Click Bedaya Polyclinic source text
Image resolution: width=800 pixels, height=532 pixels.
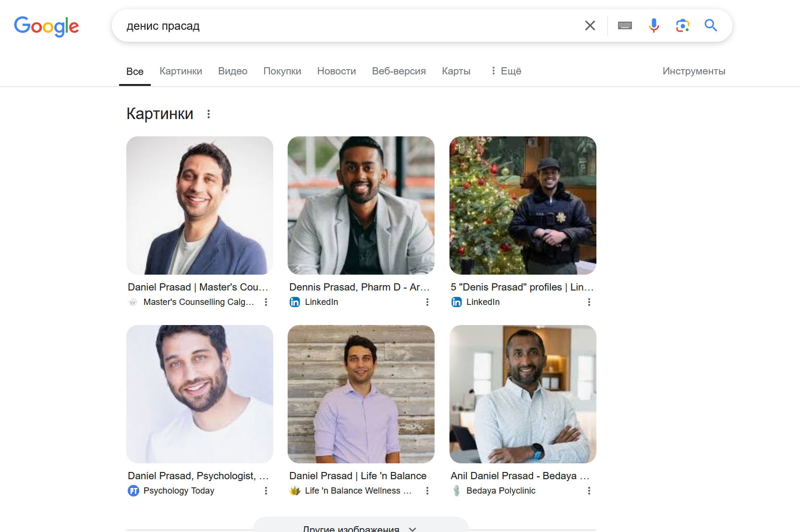[501, 491]
